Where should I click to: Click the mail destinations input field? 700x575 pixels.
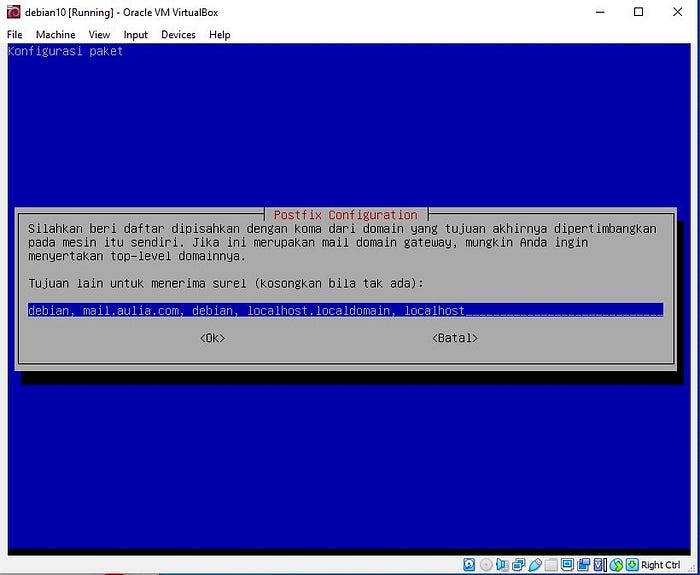345,310
